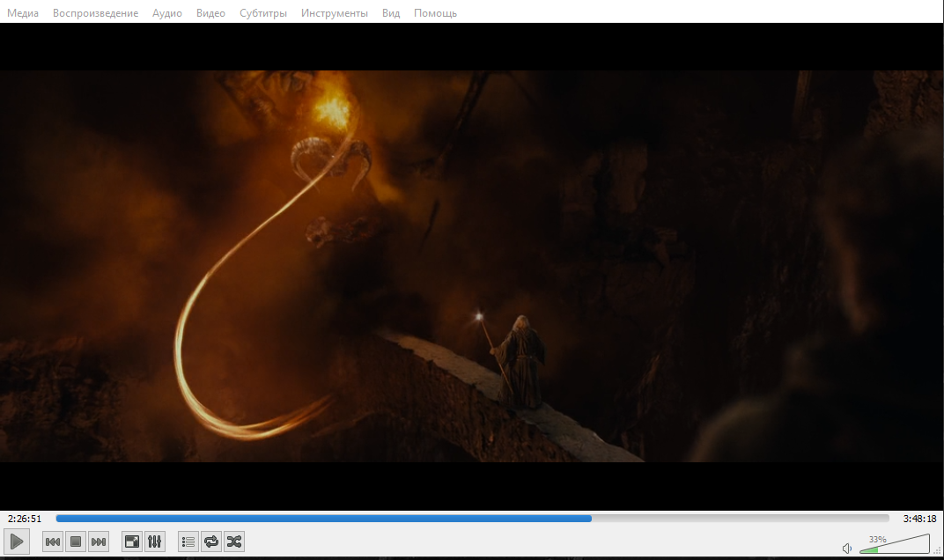Skip to the next media item
The width and height of the screenshot is (944, 560).
click(99, 542)
